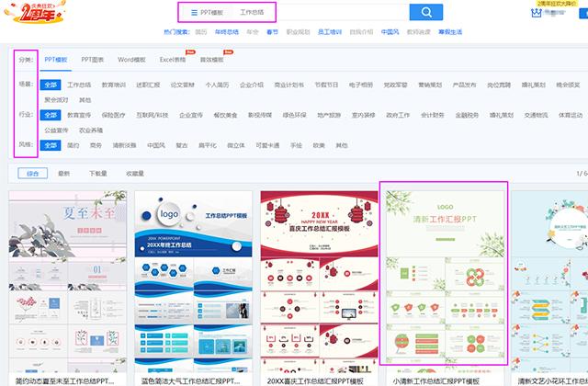Select the 节假节日 scene filter

coord(327,85)
